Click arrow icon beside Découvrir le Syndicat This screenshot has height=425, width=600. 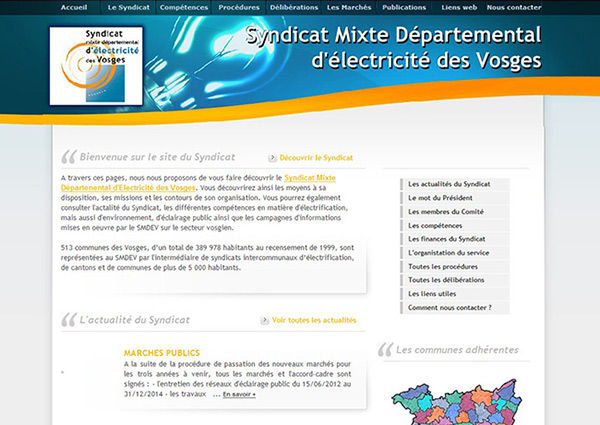(272, 158)
